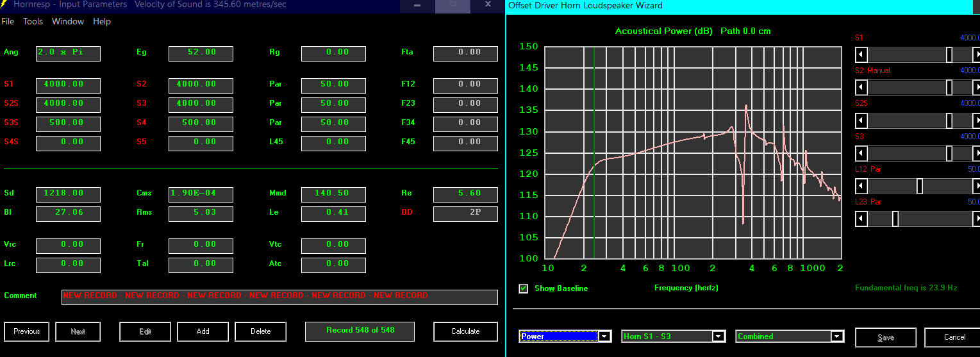Click the L45 input field
The height and width of the screenshot is (357, 980).
[333, 143]
